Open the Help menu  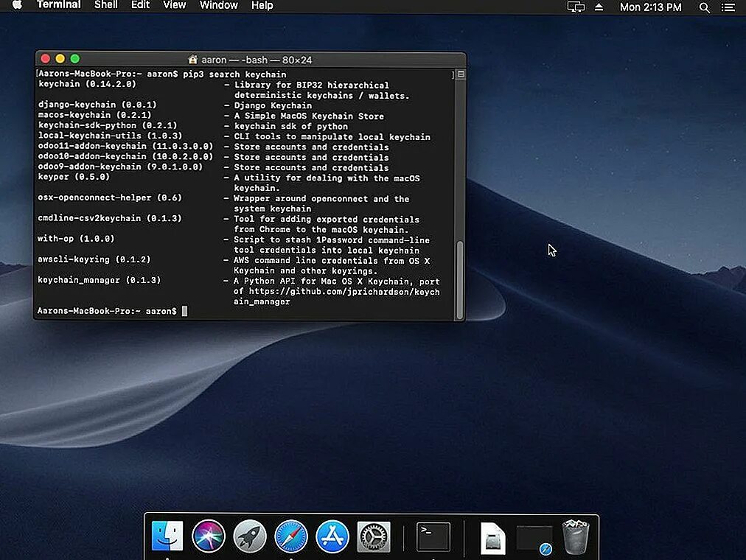262,6
